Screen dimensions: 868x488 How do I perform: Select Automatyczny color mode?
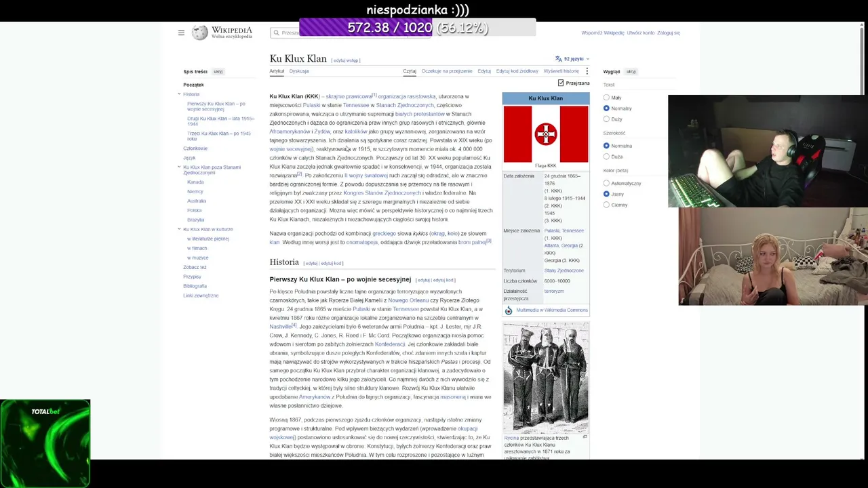point(606,183)
